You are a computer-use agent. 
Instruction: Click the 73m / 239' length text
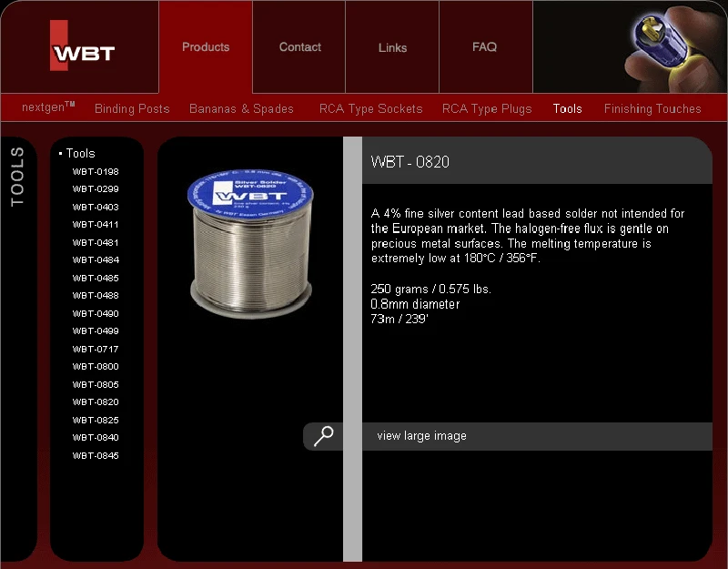tap(399, 320)
